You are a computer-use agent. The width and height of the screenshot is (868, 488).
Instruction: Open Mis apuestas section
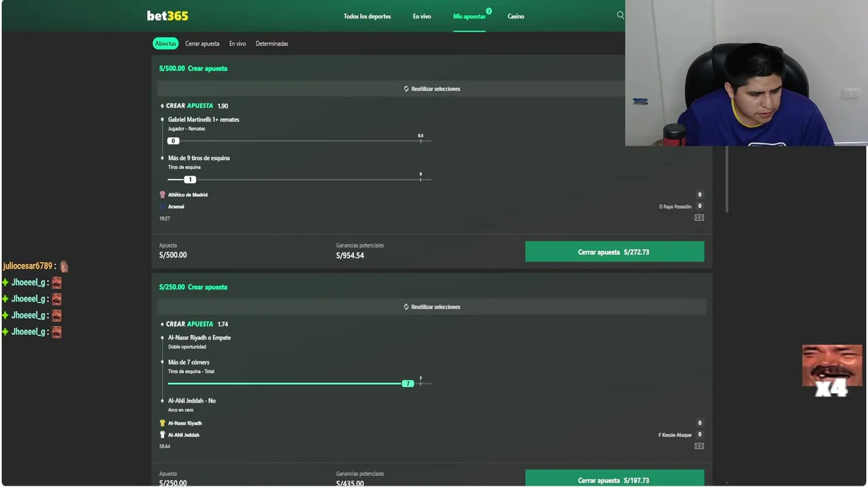tap(469, 16)
